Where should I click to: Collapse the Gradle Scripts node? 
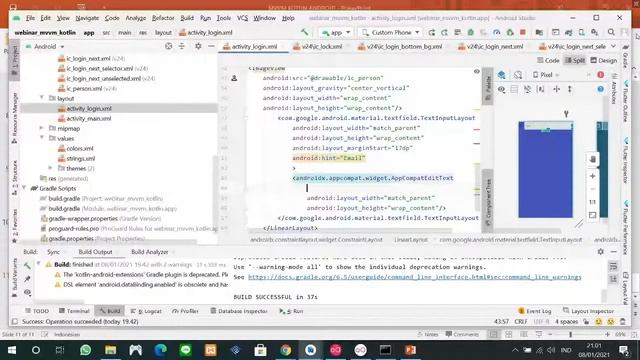24,188
